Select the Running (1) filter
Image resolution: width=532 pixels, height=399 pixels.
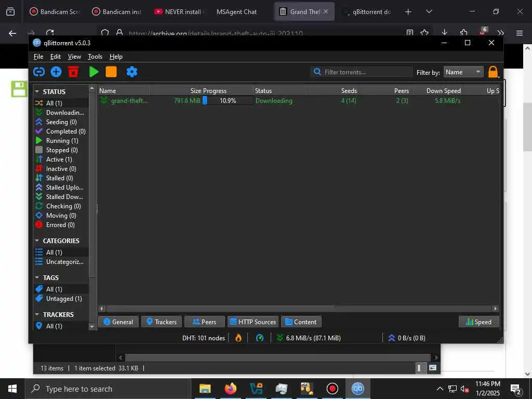click(61, 140)
